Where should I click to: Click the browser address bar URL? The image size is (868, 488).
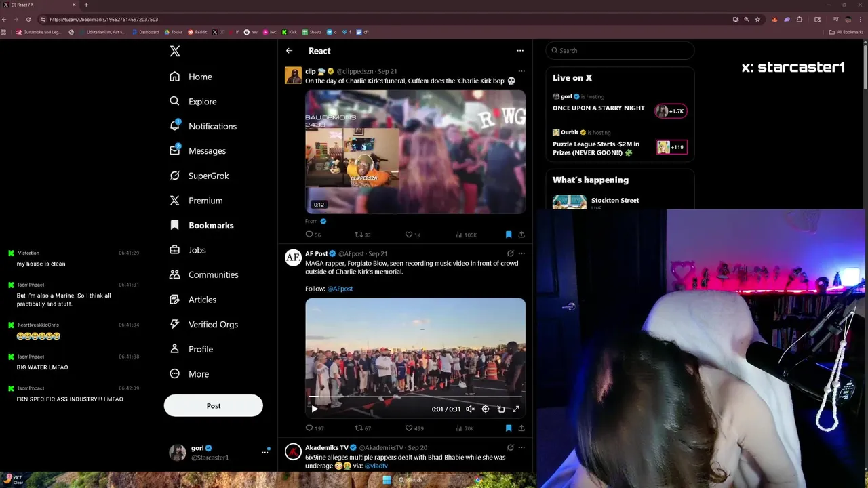104,20
